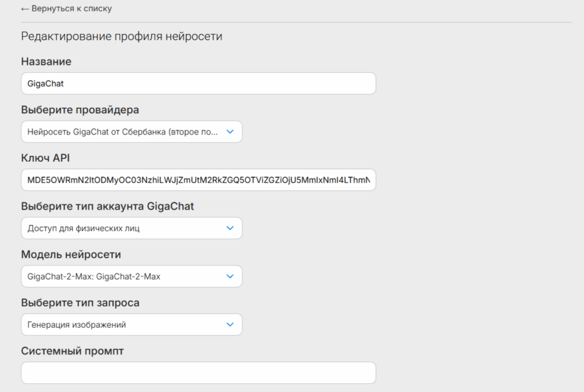
Task: Click the 'Модель нейросети' field label
Action: coord(71,255)
